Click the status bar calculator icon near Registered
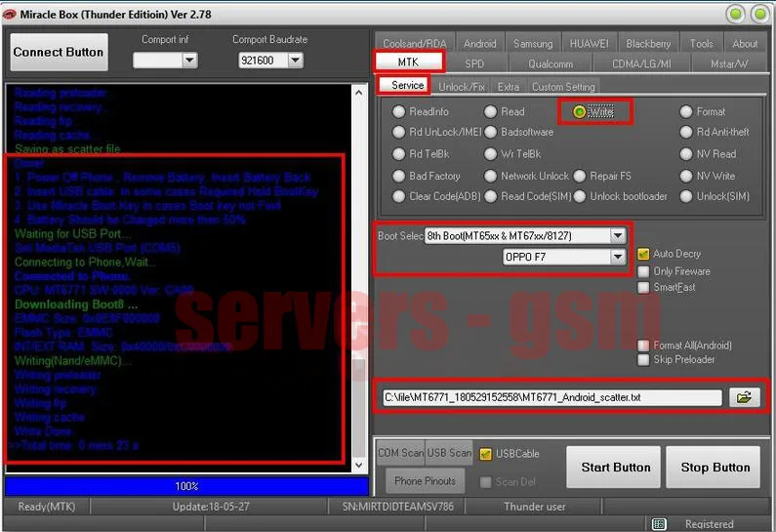Image resolution: width=776 pixels, height=532 pixels. click(659, 523)
